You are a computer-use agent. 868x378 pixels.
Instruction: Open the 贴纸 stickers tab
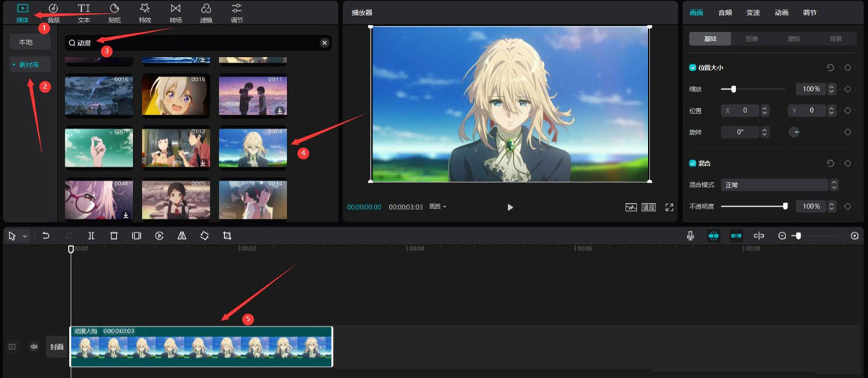click(x=114, y=13)
